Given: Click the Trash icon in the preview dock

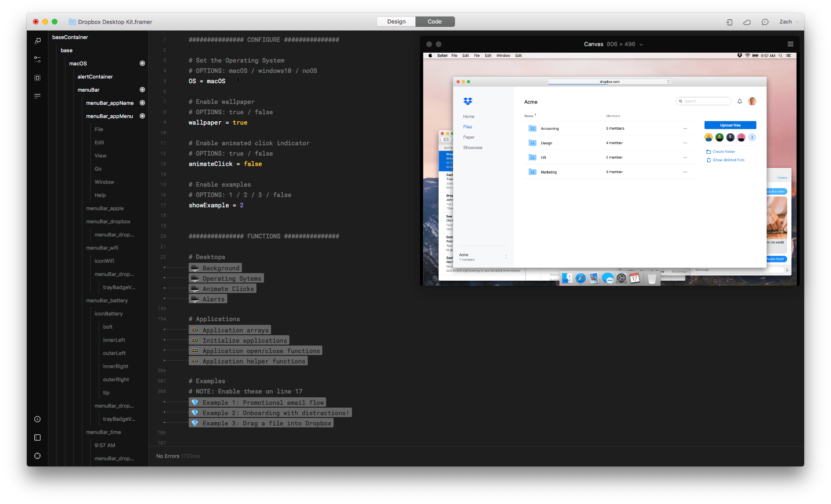Looking at the screenshot, I should pos(652,278).
